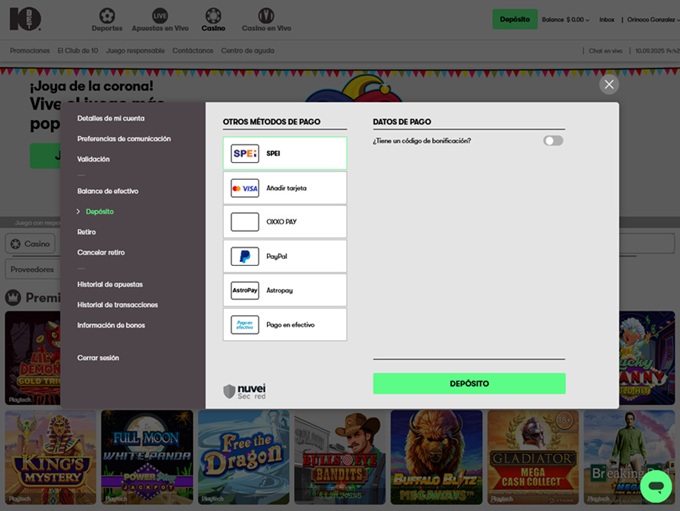Viewport: 680px width, 511px height.
Task: Click Cerrar sesión to log out
Action: click(98, 357)
